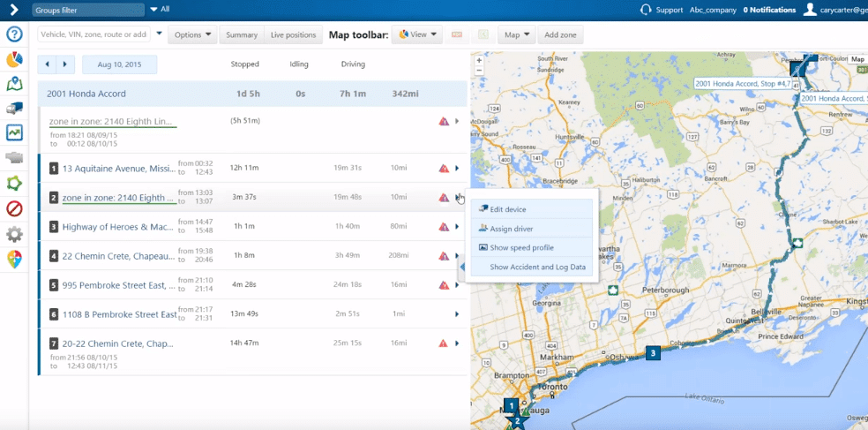Click stop marker 3 on the map
Image resolution: width=868 pixels, height=430 pixels.
[x=654, y=353]
